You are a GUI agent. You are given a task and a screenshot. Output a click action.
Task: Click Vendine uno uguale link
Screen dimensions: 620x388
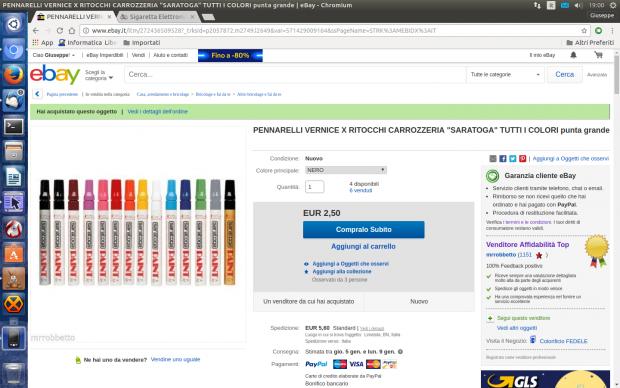tap(176, 360)
